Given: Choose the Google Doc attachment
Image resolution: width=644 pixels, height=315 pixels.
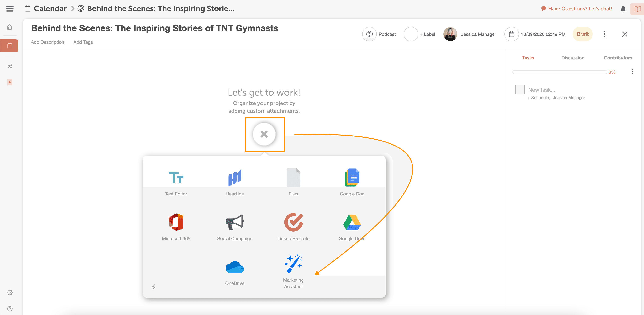Looking at the screenshot, I should [352, 178].
